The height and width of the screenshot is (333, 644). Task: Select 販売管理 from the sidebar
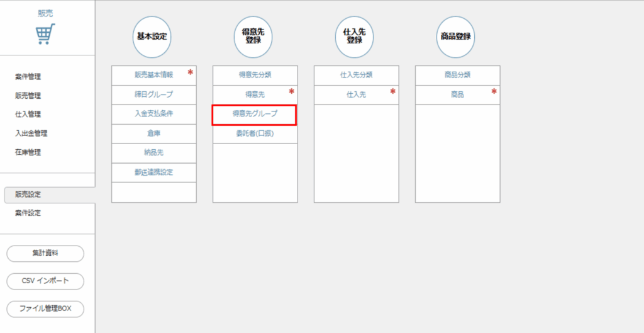(28, 96)
